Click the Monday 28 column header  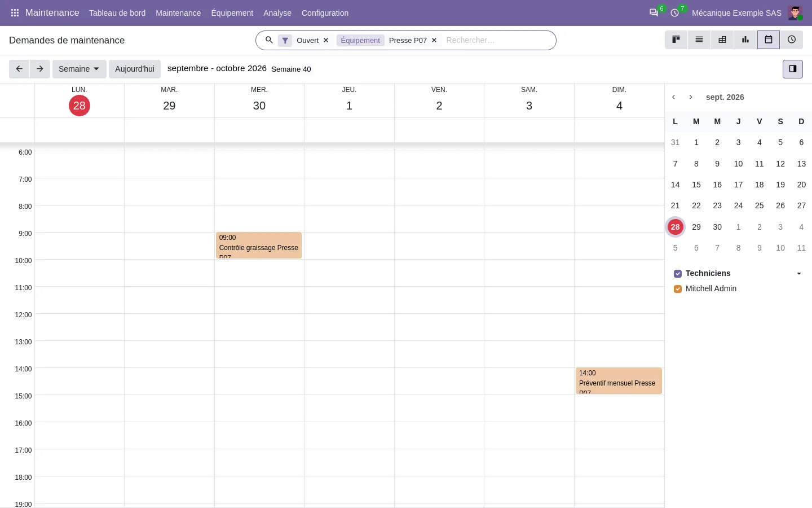[80, 100]
